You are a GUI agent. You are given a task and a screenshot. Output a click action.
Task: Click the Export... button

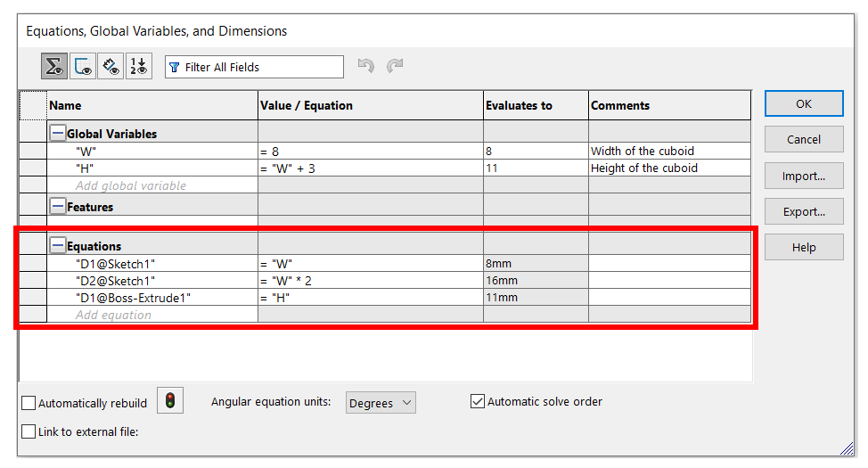coord(804,211)
